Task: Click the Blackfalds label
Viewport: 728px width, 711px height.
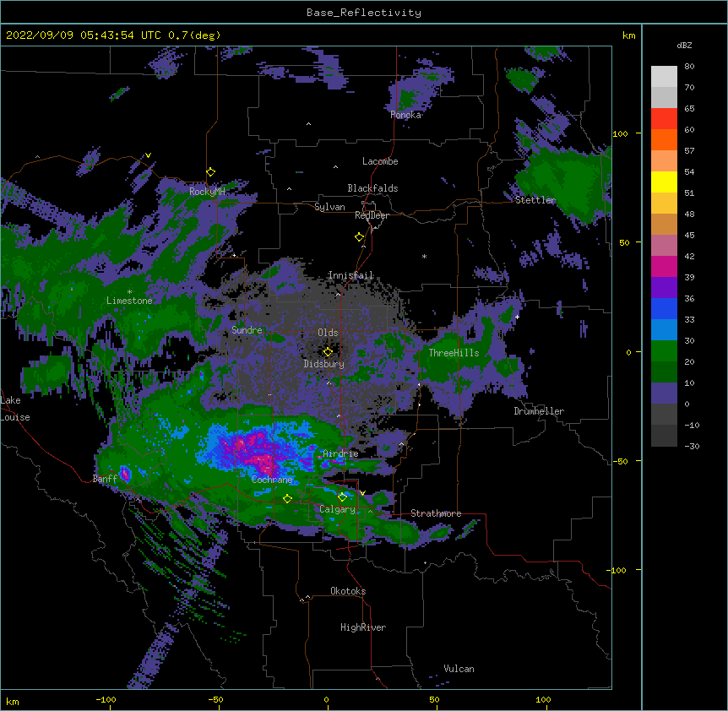Action: pos(372,188)
